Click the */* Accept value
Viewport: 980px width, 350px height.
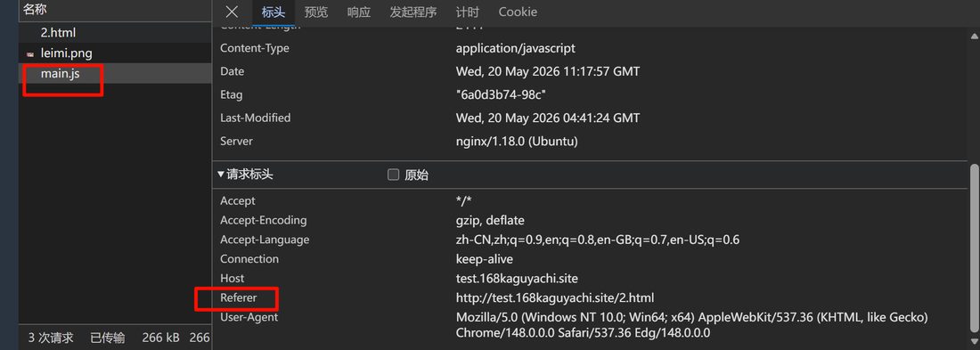(x=464, y=200)
